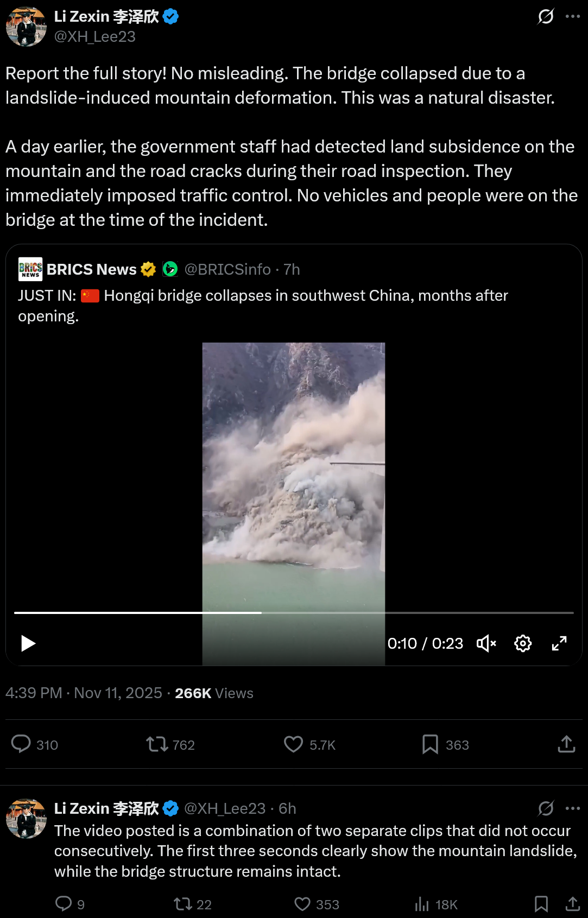Screen dimensions: 588x918
Task: Like the main post (5.7K)
Action: coord(309,744)
